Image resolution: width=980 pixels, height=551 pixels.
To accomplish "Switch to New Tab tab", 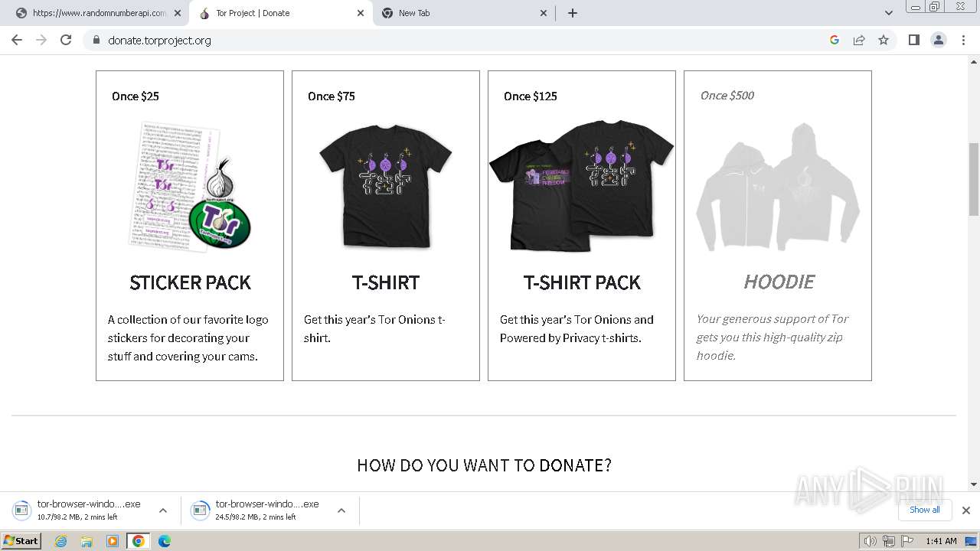I will (464, 13).
